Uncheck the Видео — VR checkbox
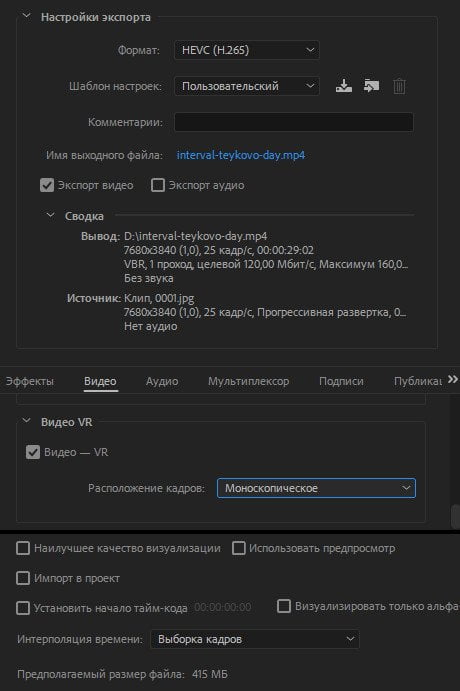 (33, 452)
